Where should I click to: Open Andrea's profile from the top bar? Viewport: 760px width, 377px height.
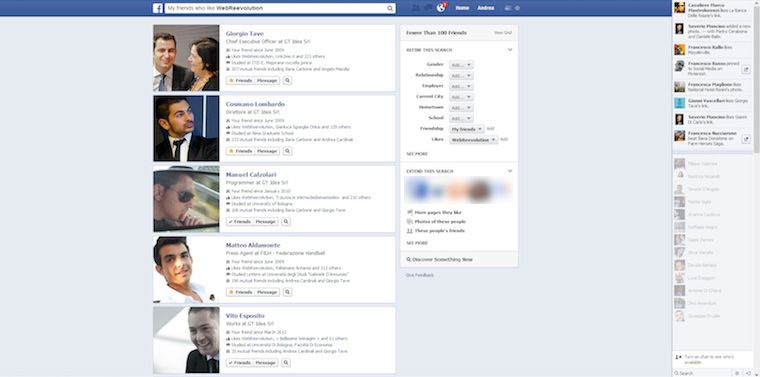[x=486, y=8]
